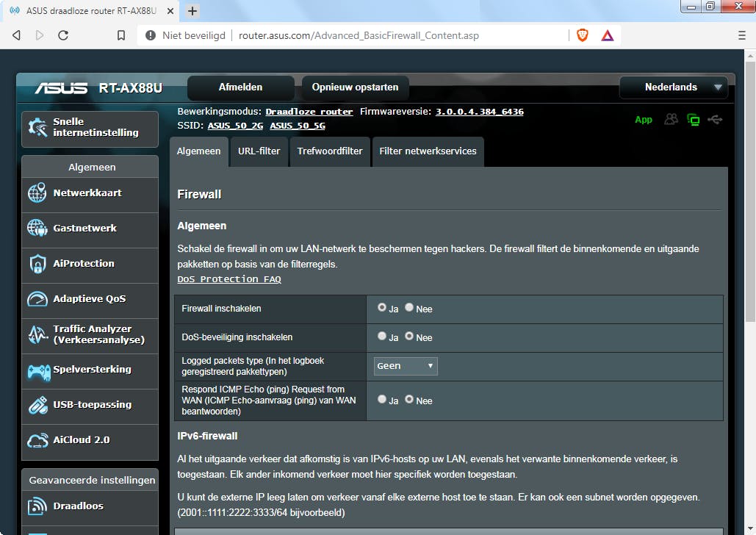The width and height of the screenshot is (756, 535).
Task: Open the USB-toepassing icon
Action: point(37,405)
